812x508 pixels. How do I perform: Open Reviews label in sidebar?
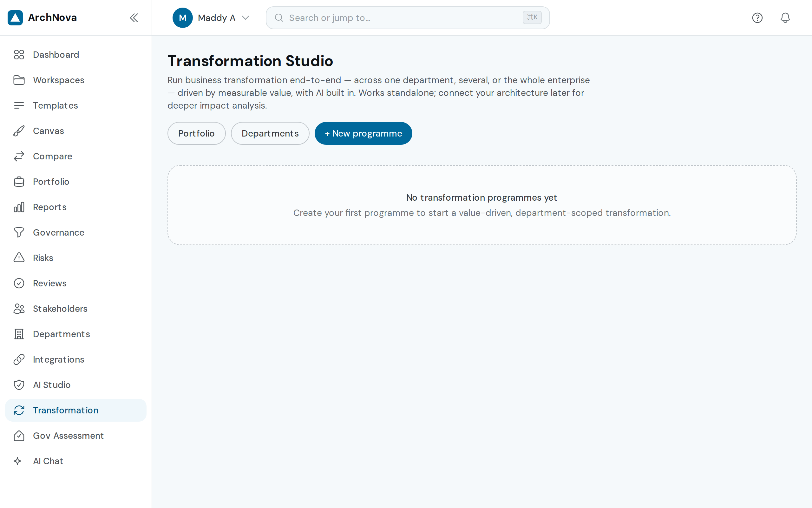point(50,283)
